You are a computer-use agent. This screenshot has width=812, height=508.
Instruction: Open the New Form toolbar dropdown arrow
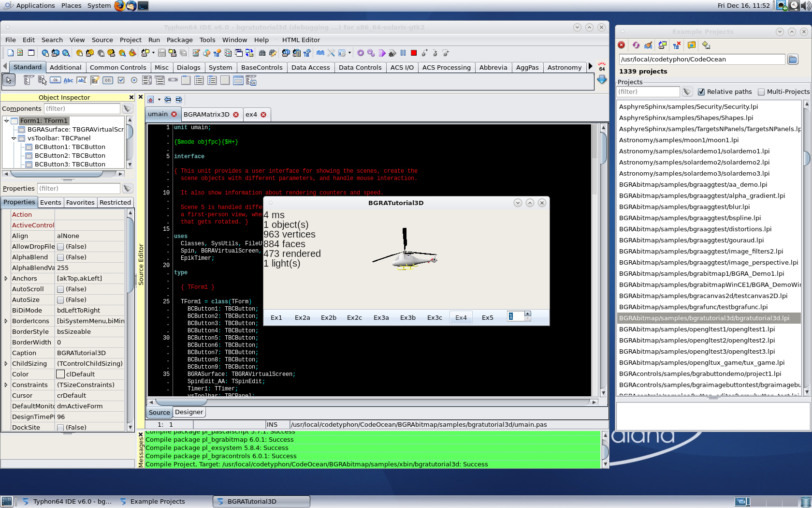153,53
